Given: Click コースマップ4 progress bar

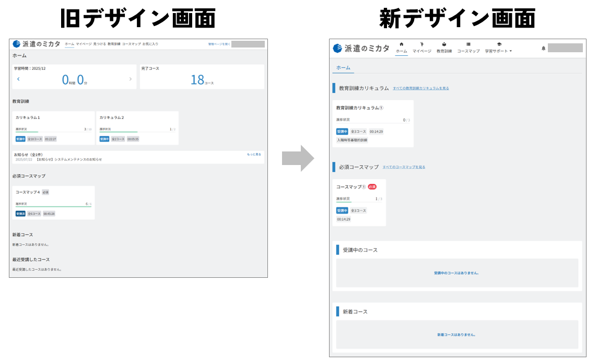Looking at the screenshot, I should (x=53, y=206).
